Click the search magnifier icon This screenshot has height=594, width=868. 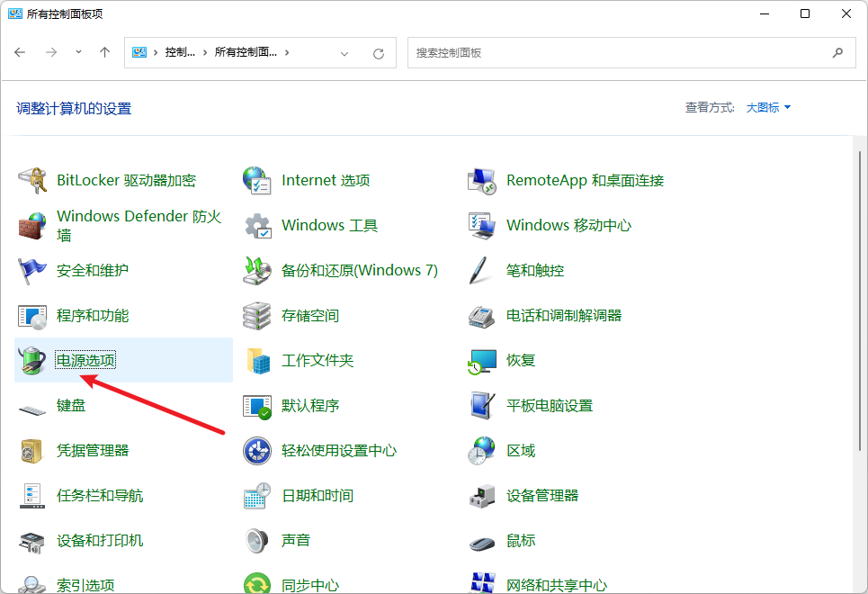click(x=837, y=52)
